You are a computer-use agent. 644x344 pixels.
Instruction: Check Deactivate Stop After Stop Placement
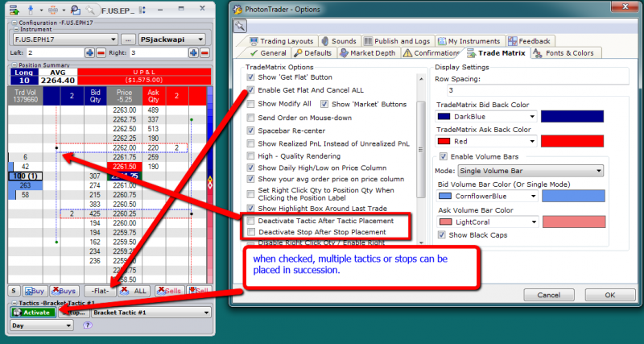(x=250, y=232)
